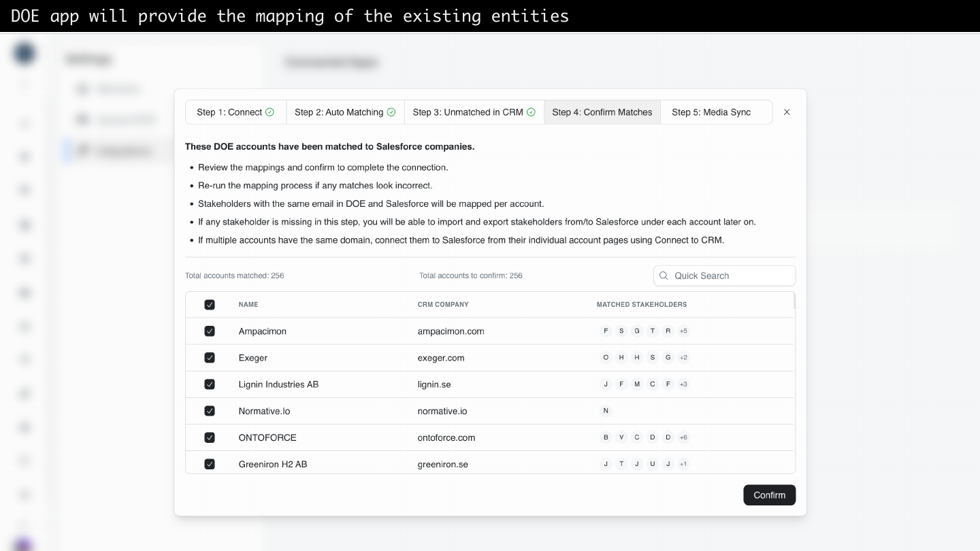Toggle the select-all checkbox in table header
This screenshot has width=980, height=551.
click(x=210, y=305)
